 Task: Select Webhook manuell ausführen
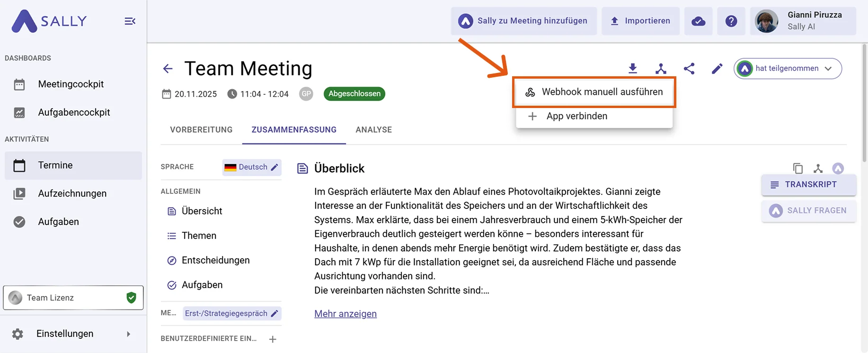pyautogui.click(x=594, y=92)
